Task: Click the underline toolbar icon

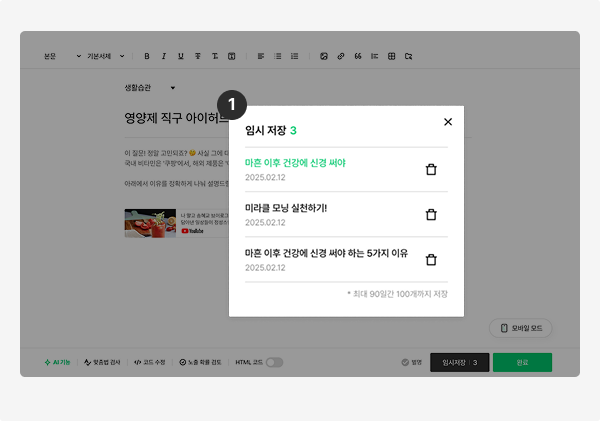Action: point(181,56)
